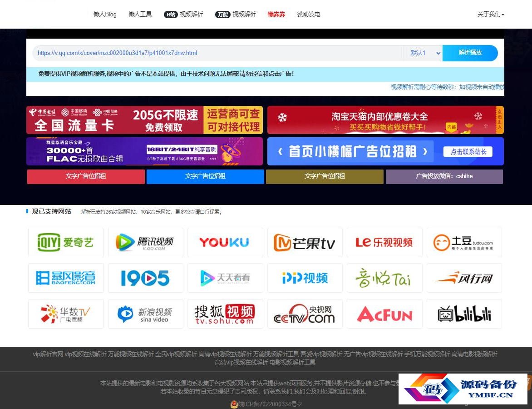Open the 全国流量卡 205G banner ad

(x=144, y=120)
